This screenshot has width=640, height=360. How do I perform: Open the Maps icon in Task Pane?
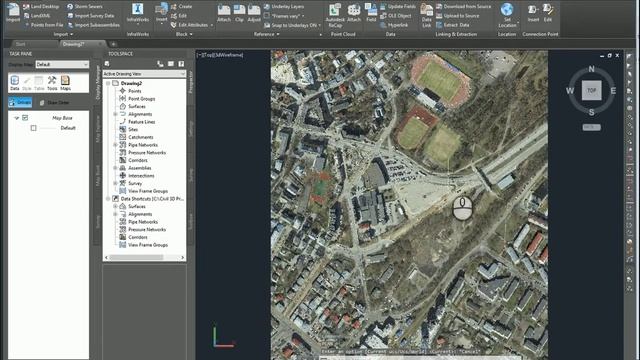(65, 82)
